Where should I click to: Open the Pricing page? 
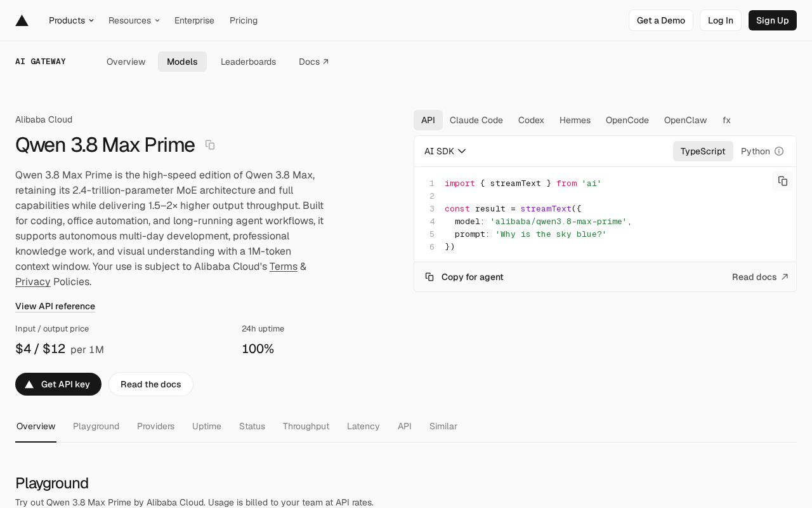point(244,20)
